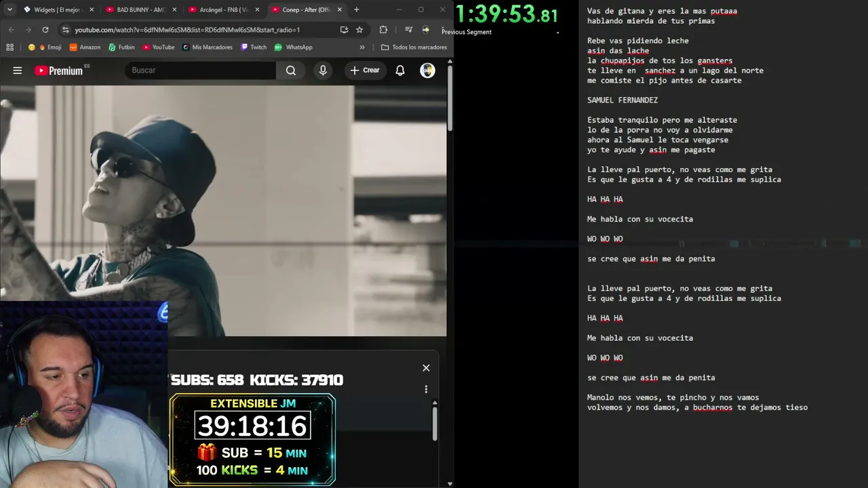Click the YouTube page vertical scrollbar
This screenshot has width=868, height=488.
450,98
